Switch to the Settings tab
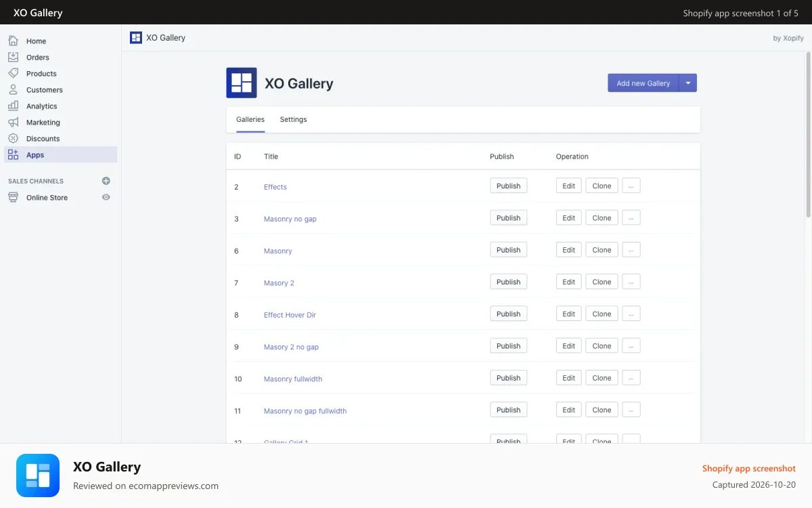The image size is (812, 508). [x=293, y=119]
